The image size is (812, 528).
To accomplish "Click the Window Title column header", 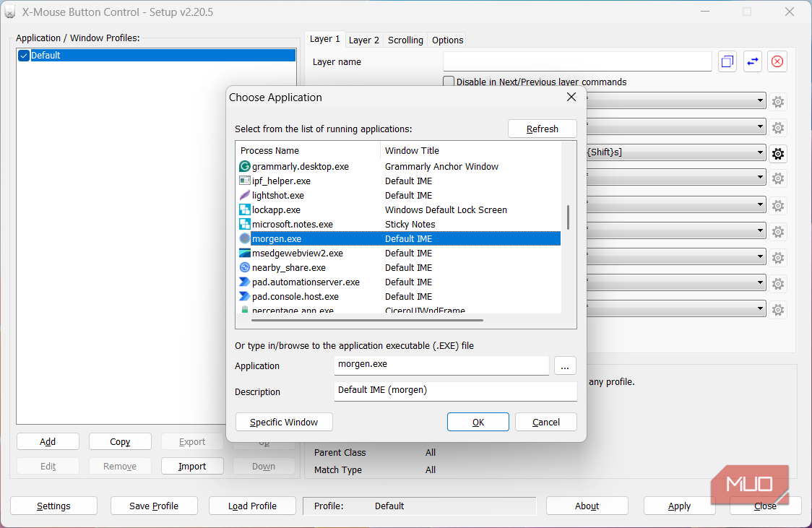I will [x=470, y=151].
